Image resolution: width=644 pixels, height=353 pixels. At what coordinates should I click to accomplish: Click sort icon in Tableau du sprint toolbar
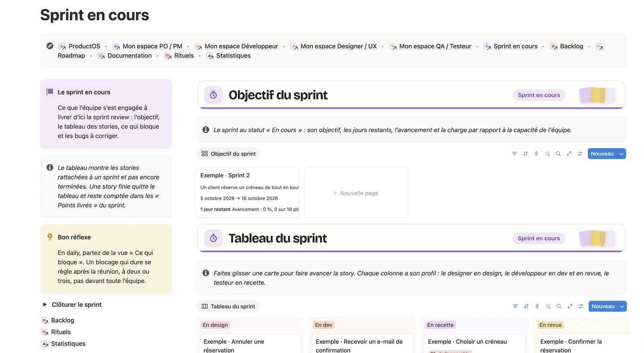526,306
